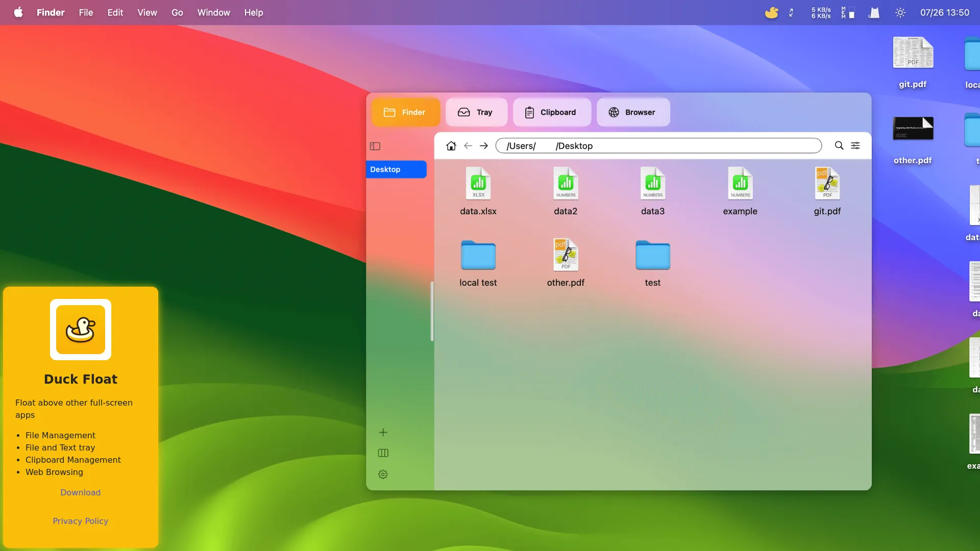The height and width of the screenshot is (551, 980).
Task: Open the Edit menu
Action: 115,12
